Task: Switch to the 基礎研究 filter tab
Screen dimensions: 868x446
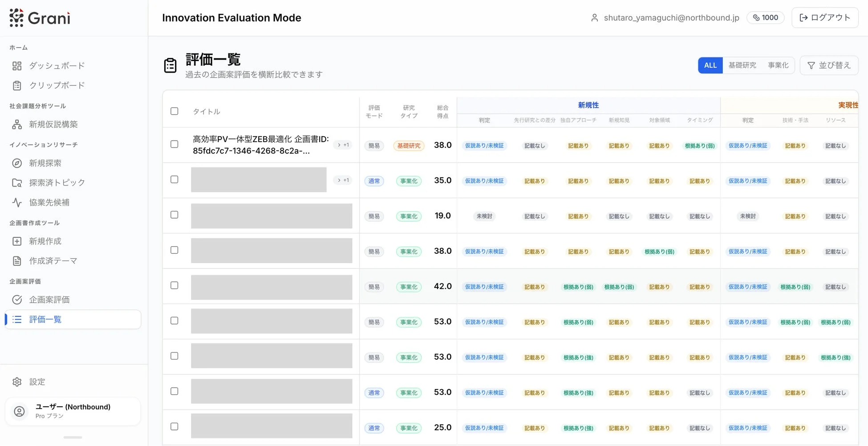Action: coord(742,65)
